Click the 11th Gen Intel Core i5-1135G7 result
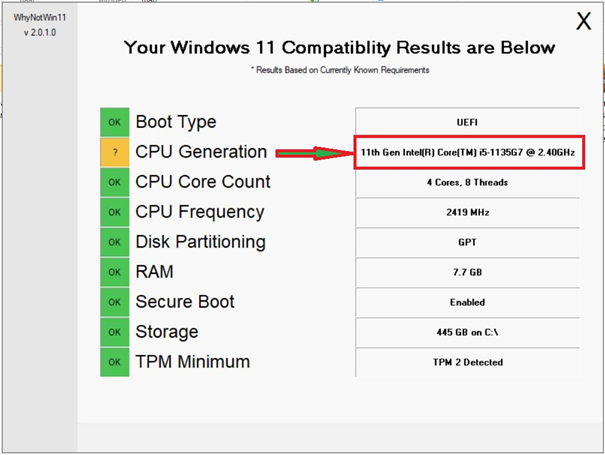Screen dimensions: 605x455 click(469, 152)
